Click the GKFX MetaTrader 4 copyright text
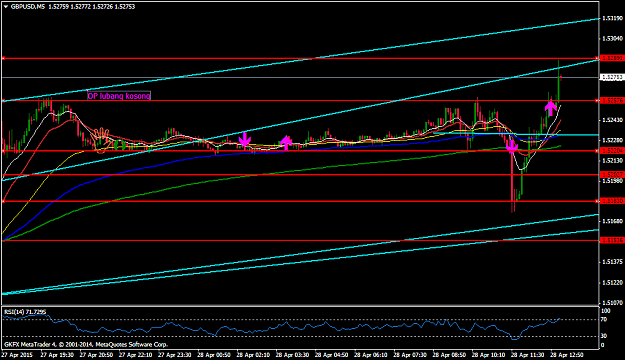Image resolution: width=625 pixels, height=360 pixels. click(86, 344)
